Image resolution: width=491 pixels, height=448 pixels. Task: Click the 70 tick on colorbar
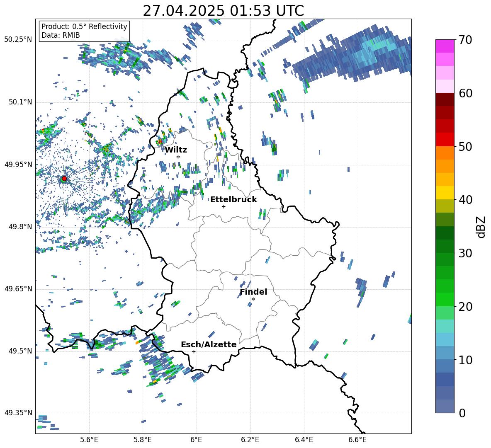click(465, 40)
